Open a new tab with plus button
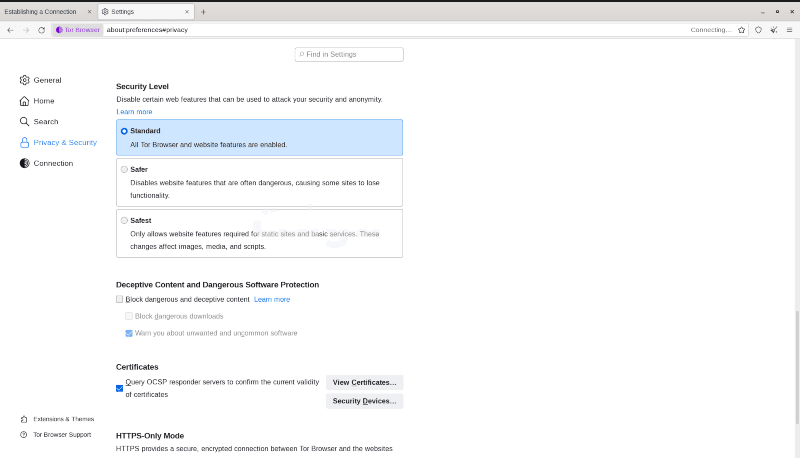Screen dimensions: 800x458 pos(203,12)
